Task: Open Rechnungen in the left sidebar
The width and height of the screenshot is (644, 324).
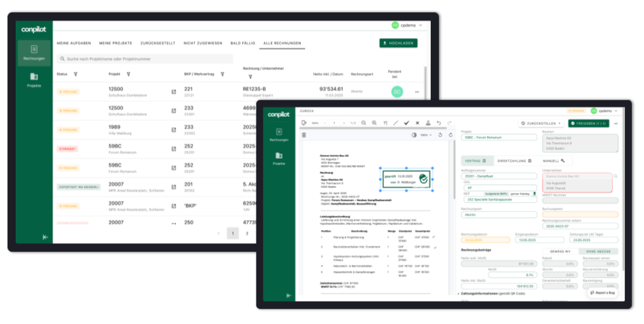Action: [34, 53]
